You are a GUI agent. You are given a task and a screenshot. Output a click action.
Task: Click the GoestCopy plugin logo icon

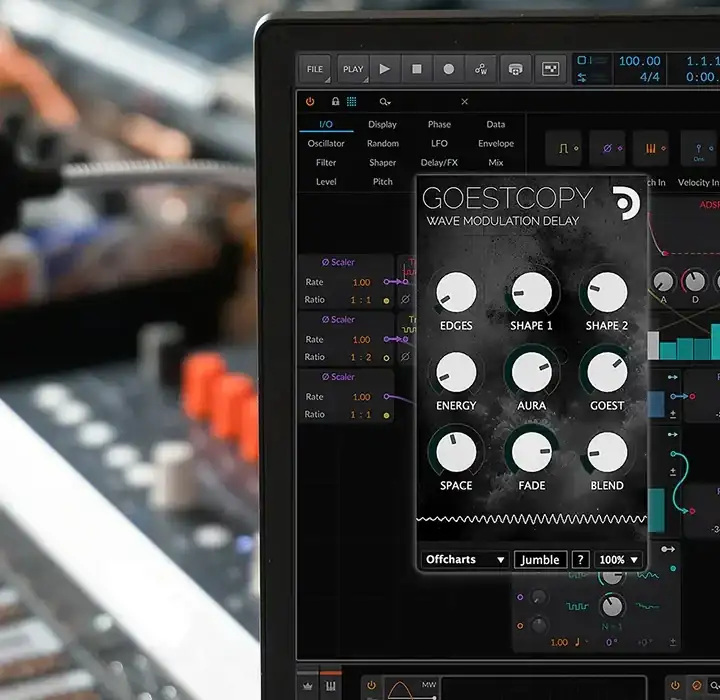625,203
